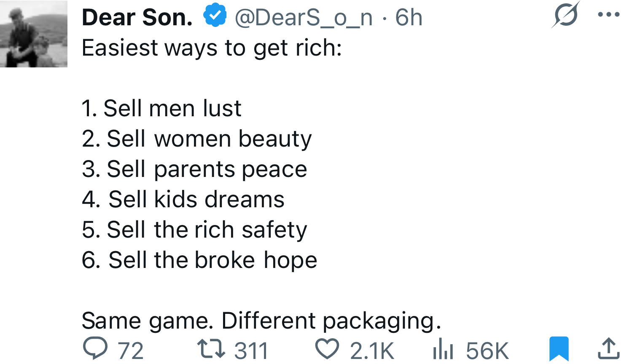Click the reply speech bubble icon
This screenshot has height=364, width=624.
[x=95, y=349]
